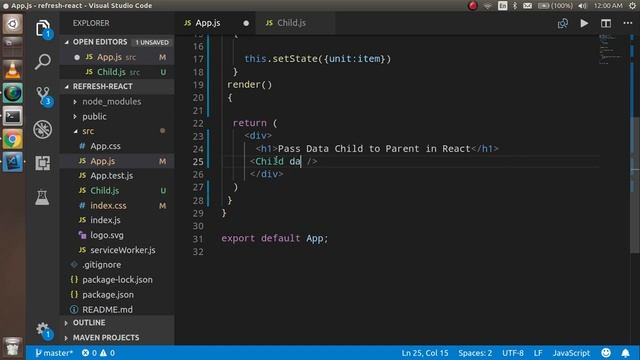Open the Search view in activity bar
This screenshot has width=640, height=360.
pos(43,62)
